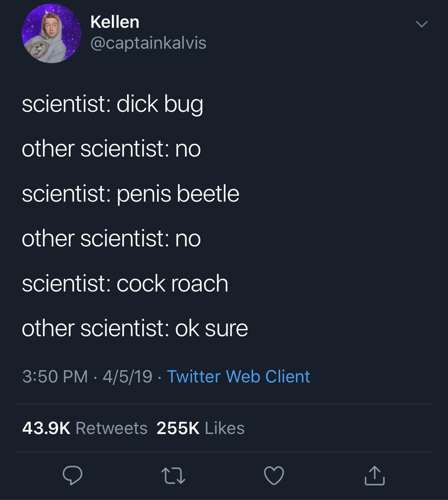Visit the @captainkalvis handle
The image size is (448, 500).
click(148, 43)
